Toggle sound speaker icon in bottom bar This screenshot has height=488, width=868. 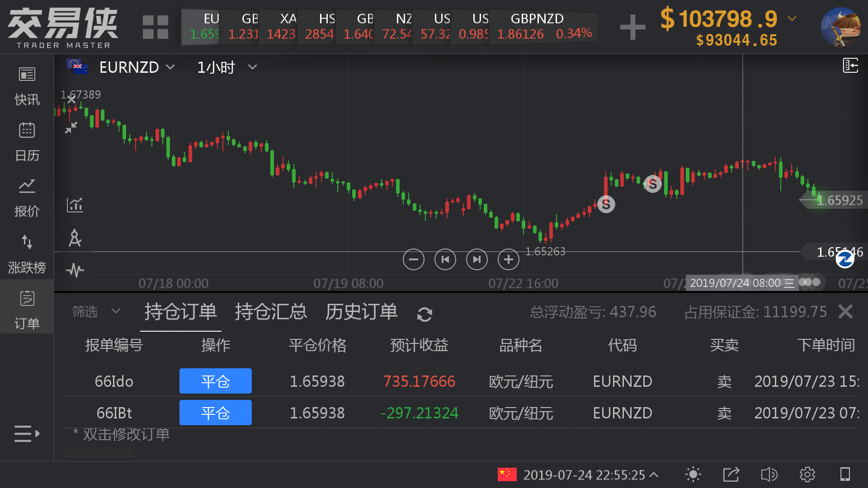pyautogui.click(x=769, y=474)
